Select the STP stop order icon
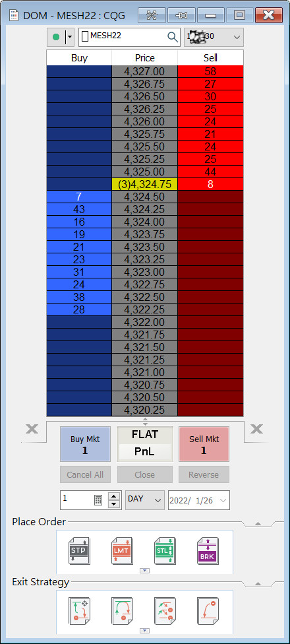Screen dimensions: 290x644 point(79,551)
